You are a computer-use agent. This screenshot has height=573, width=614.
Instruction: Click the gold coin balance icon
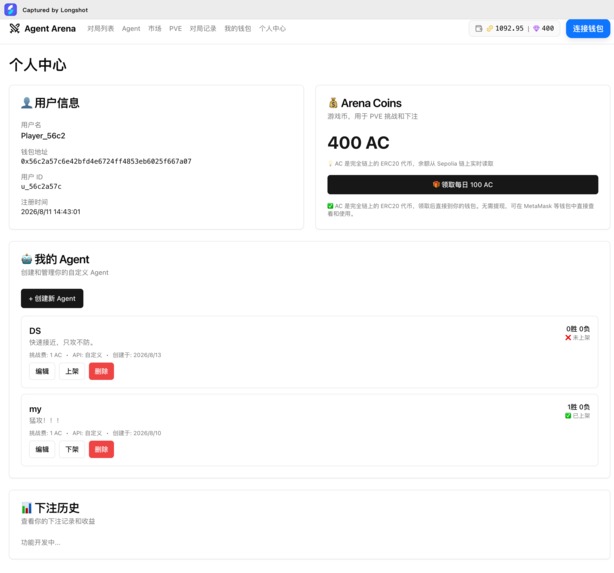(x=489, y=28)
